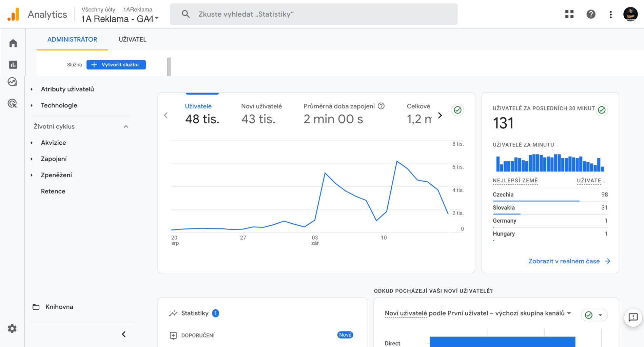This screenshot has width=644, height=347.
Task: Open the Google apps grid icon
Action: 569,14
